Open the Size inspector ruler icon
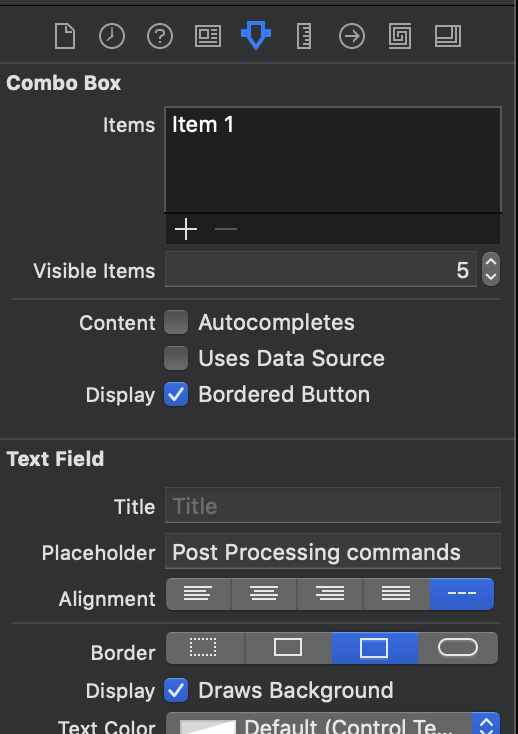Screen dimensions: 518x734 (x=304, y=36)
